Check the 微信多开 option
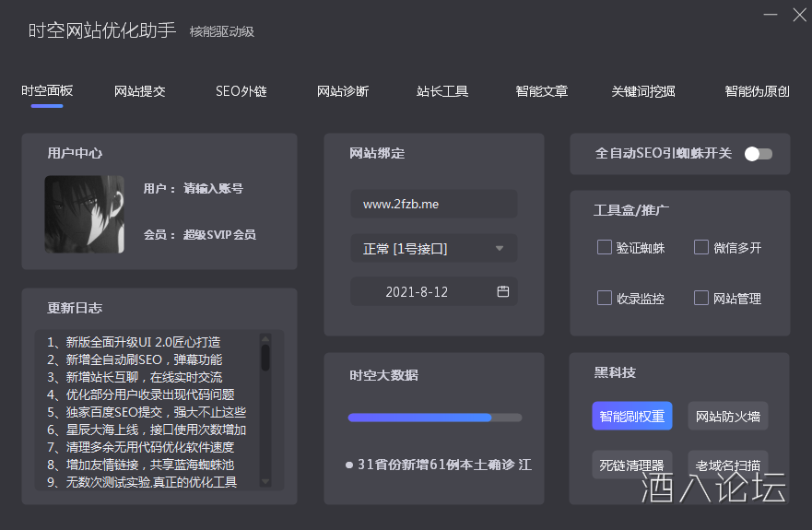 [701, 247]
